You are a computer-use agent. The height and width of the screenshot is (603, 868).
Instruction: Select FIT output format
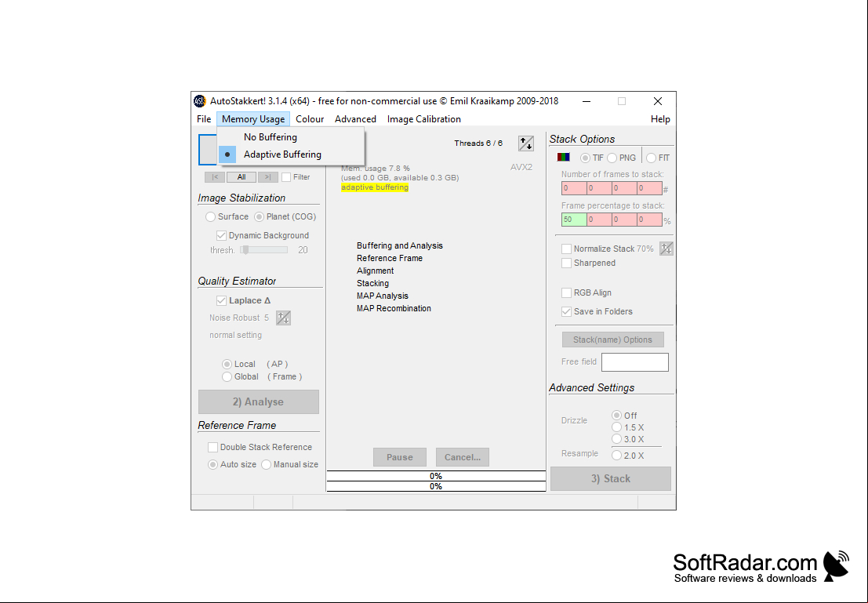[x=658, y=158]
